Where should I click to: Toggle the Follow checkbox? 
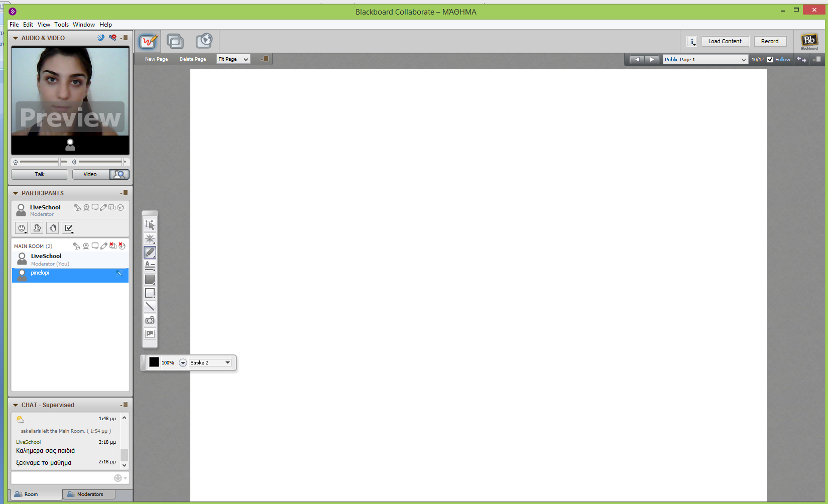pyautogui.click(x=770, y=59)
